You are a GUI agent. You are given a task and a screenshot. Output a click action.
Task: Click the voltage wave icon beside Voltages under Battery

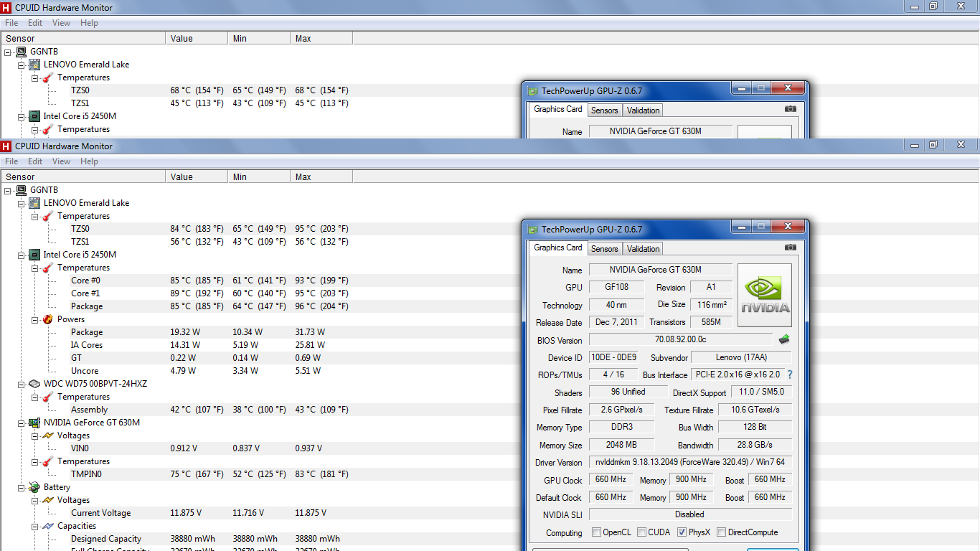point(47,500)
